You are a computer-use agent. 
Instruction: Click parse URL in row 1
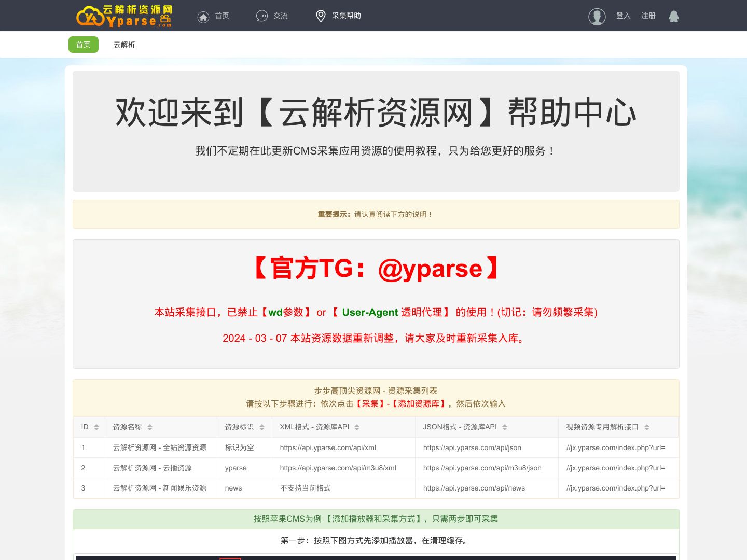point(616,447)
